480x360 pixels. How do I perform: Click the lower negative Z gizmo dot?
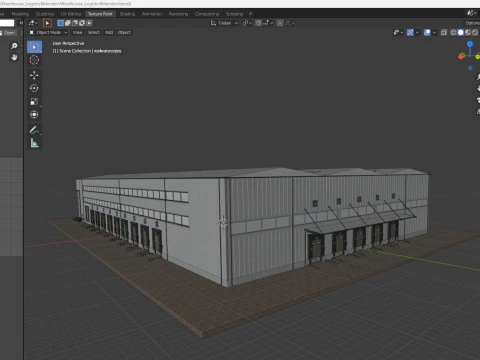tap(470, 68)
